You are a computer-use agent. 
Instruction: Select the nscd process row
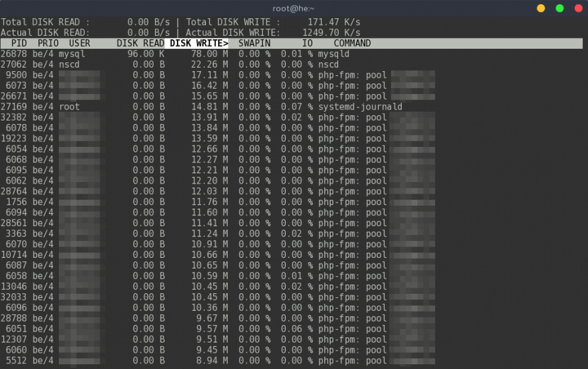tap(291, 64)
